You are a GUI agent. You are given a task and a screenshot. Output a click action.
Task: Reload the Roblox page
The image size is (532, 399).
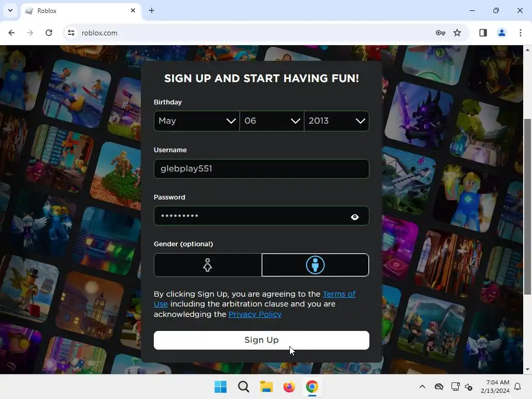click(x=49, y=33)
